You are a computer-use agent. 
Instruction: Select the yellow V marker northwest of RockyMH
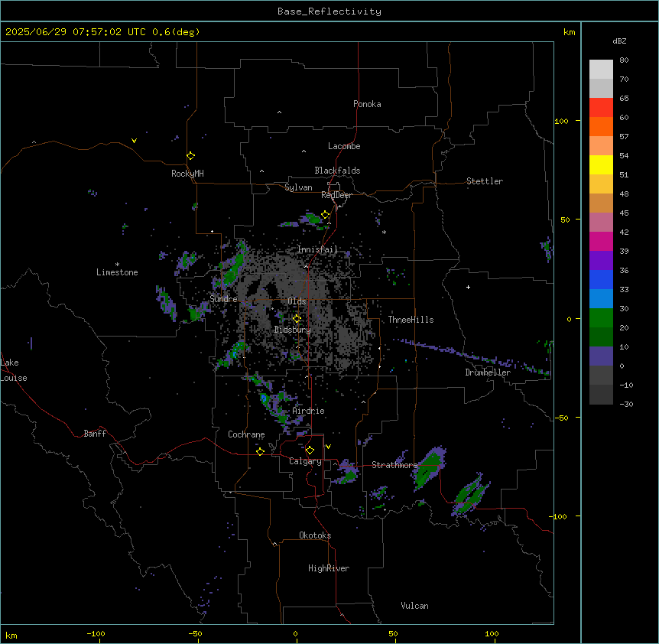pos(134,141)
